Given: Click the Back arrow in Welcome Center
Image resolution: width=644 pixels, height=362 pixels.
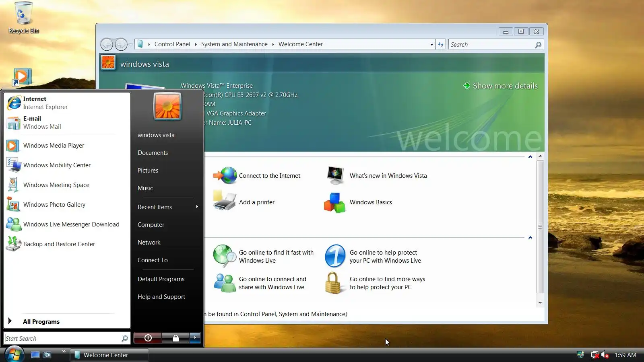Looking at the screenshot, I should [107, 44].
